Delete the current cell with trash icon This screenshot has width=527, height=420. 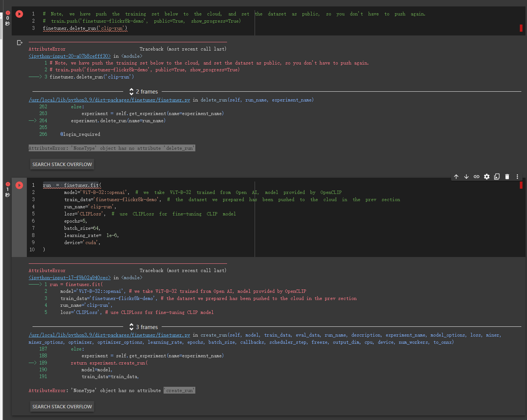pos(507,176)
